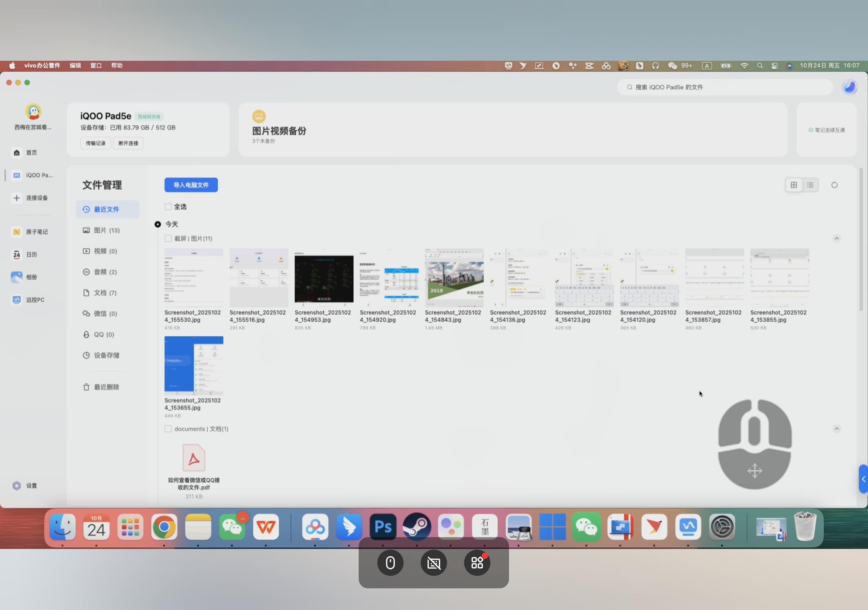The height and width of the screenshot is (610, 868).
Task: Click the 断开连接 button
Action: (128, 143)
